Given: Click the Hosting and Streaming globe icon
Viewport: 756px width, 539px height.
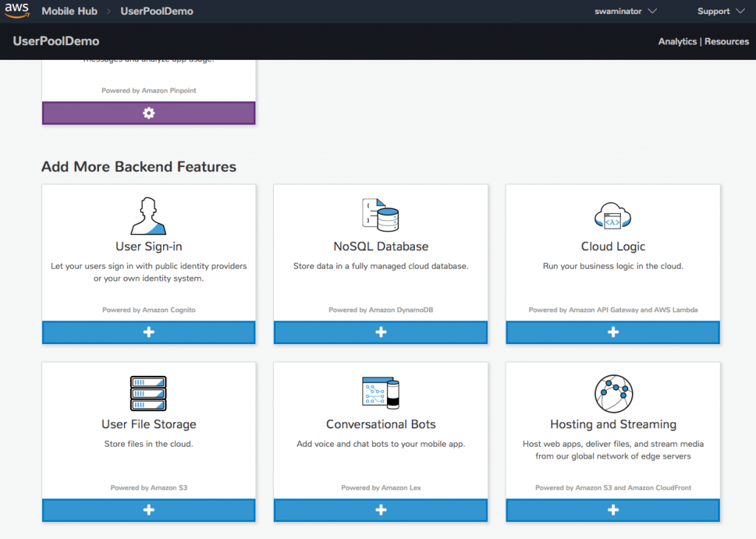Looking at the screenshot, I should (614, 394).
